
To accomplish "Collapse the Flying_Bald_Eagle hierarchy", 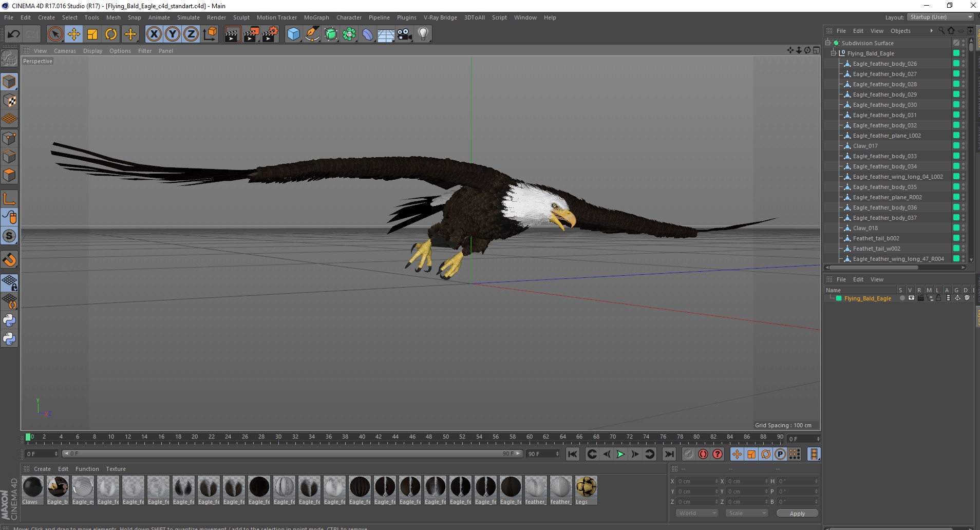I will 834,53.
